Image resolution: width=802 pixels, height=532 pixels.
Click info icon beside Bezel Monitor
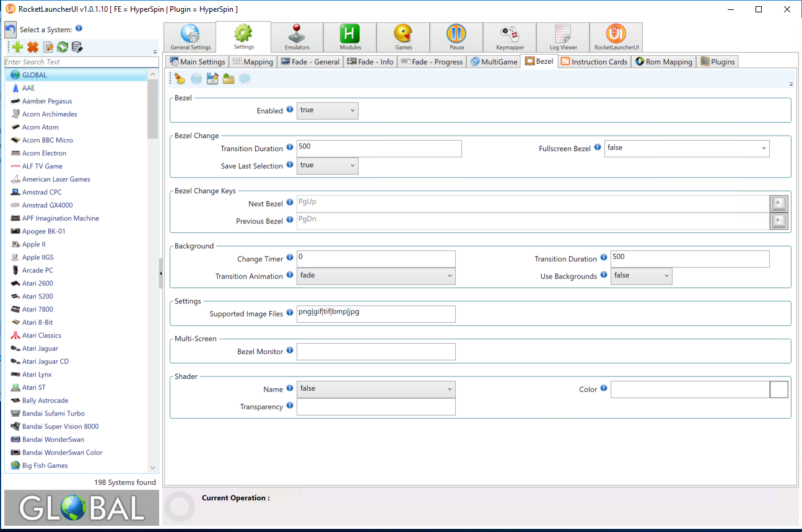pyautogui.click(x=290, y=351)
